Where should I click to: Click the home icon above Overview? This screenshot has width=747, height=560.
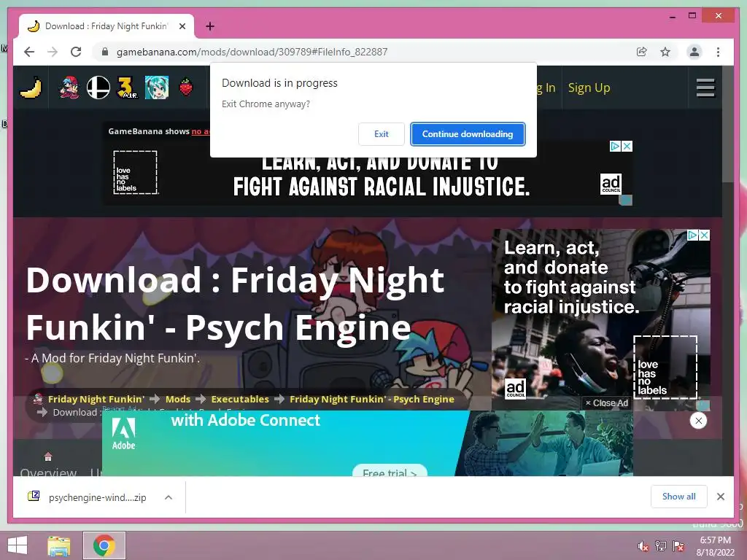[47, 456]
